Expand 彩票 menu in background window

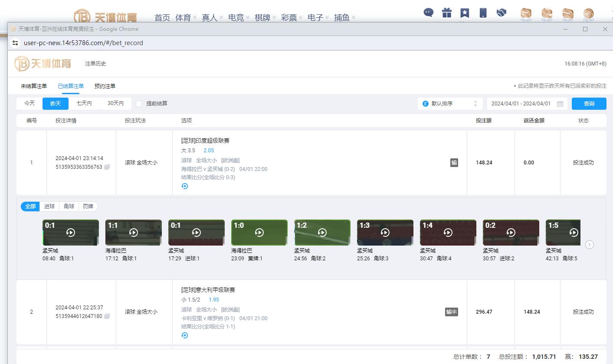point(292,17)
